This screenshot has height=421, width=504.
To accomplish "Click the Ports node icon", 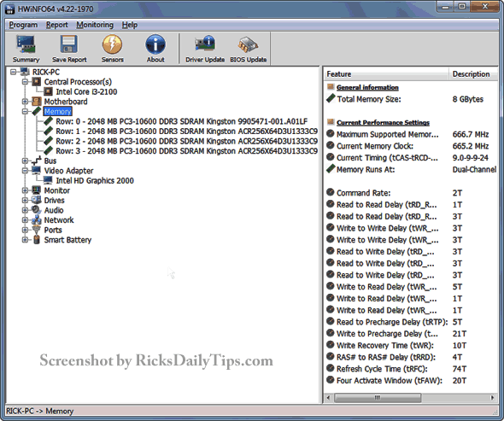I will point(37,230).
